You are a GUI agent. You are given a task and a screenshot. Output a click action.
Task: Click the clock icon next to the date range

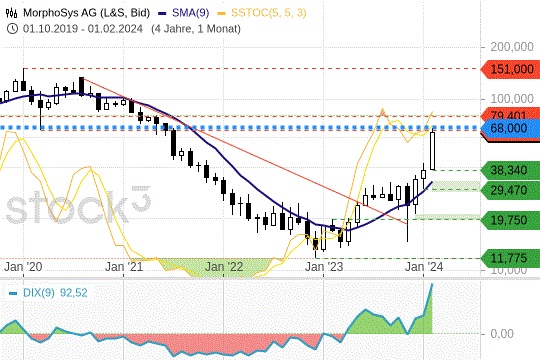[12, 29]
